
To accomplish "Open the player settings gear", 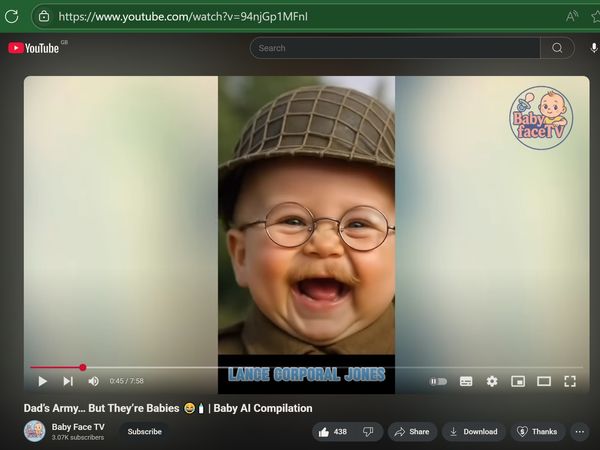I will [x=492, y=381].
